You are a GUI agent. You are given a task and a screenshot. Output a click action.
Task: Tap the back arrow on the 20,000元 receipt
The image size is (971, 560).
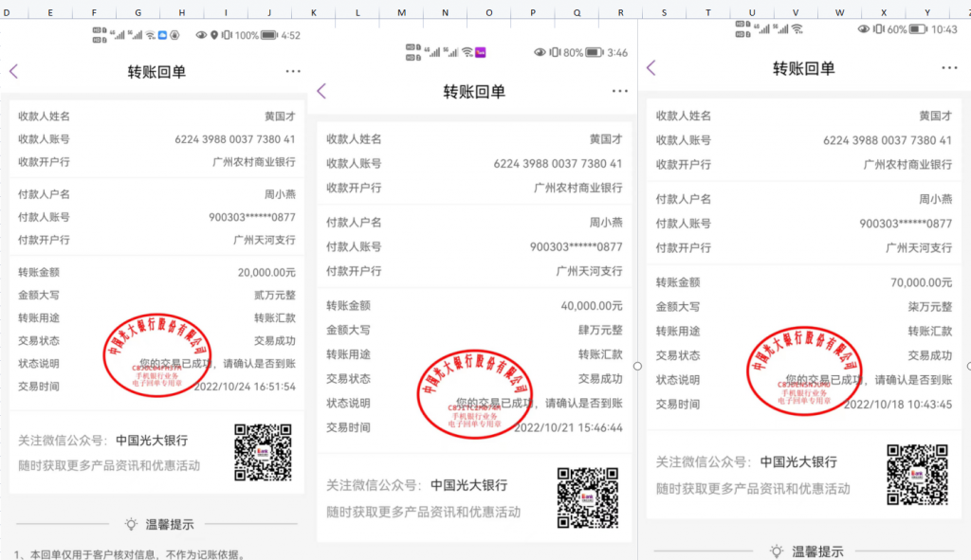pos(13,71)
